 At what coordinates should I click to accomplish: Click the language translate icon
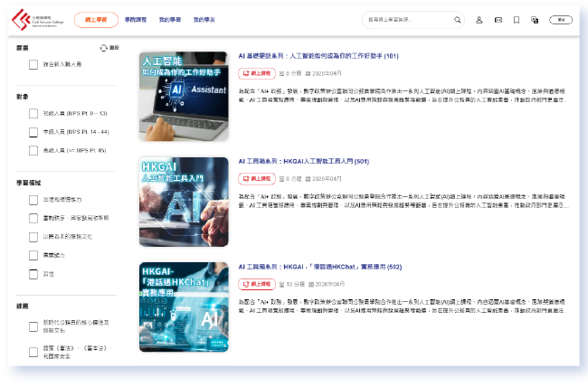click(x=535, y=20)
